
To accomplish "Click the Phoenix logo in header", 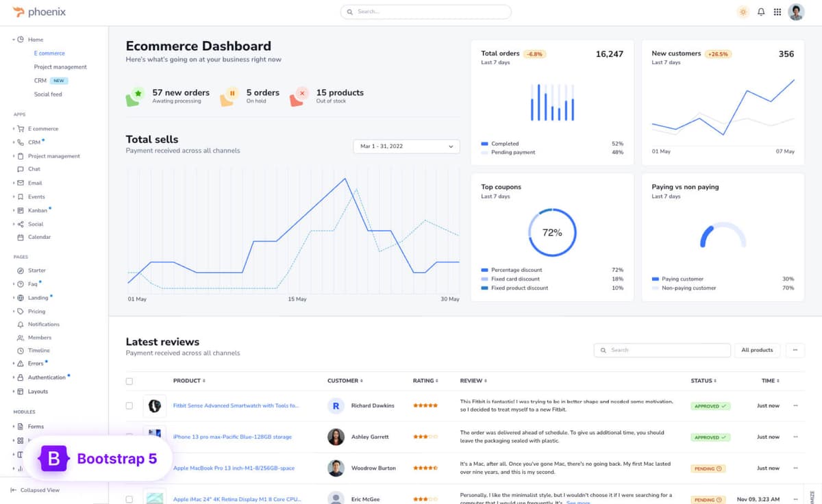I will 39,12.
